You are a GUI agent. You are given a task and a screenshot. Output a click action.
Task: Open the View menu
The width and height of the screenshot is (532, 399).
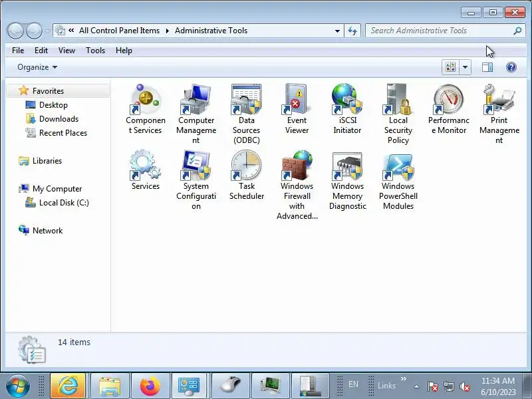66,51
